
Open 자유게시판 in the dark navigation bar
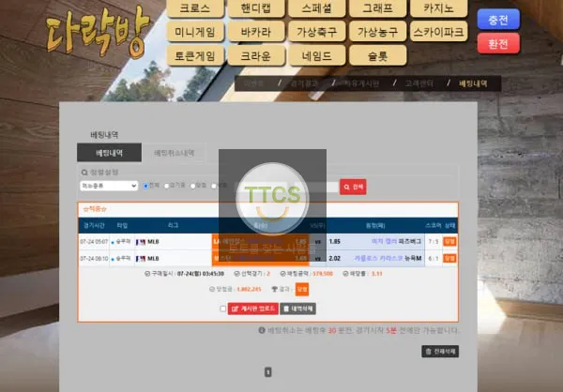(361, 83)
